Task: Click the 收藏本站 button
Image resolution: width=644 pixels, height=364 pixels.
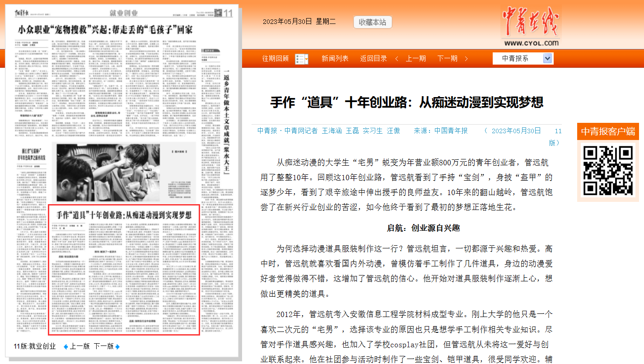Action: click(x=373, y=22)
